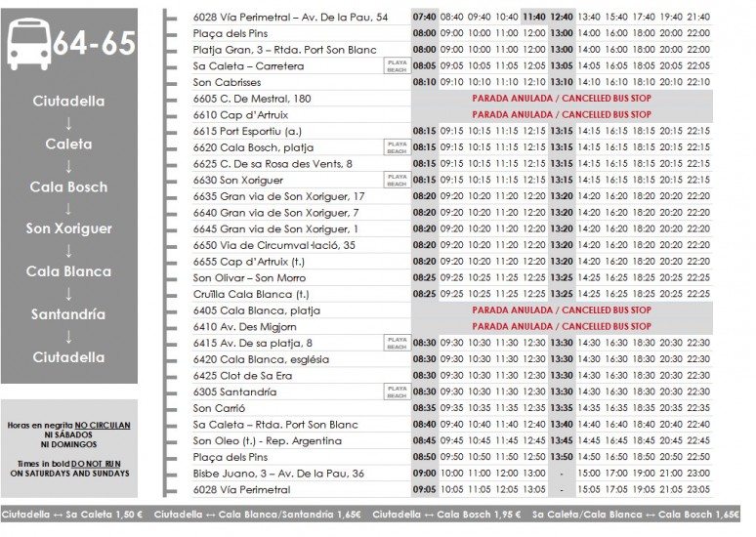
Task: Select stop Platja Gran, 3 – Rtda. Port Son Blanc
Action: (x=284, y=50)
